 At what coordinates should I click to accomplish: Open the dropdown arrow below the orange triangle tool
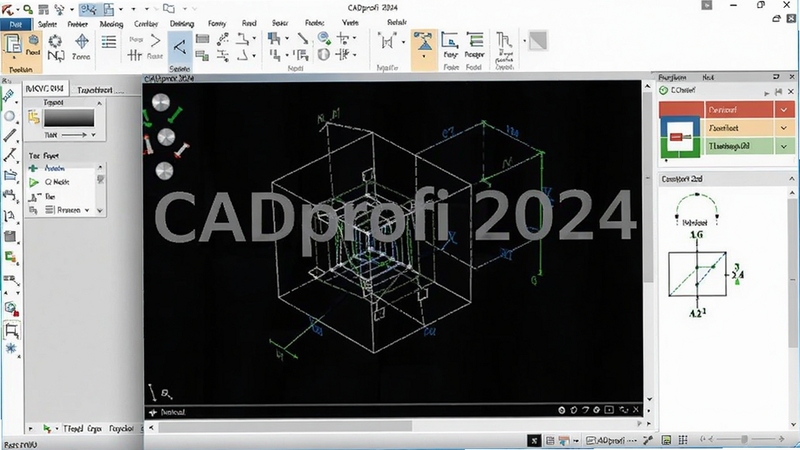click(x=423, y=56)
